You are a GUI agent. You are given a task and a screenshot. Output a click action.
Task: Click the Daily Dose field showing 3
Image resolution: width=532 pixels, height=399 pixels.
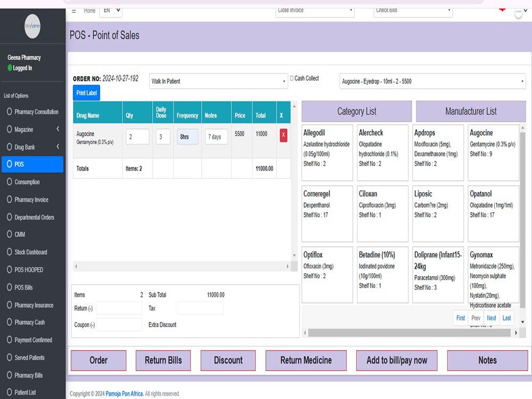pos(163,137)
